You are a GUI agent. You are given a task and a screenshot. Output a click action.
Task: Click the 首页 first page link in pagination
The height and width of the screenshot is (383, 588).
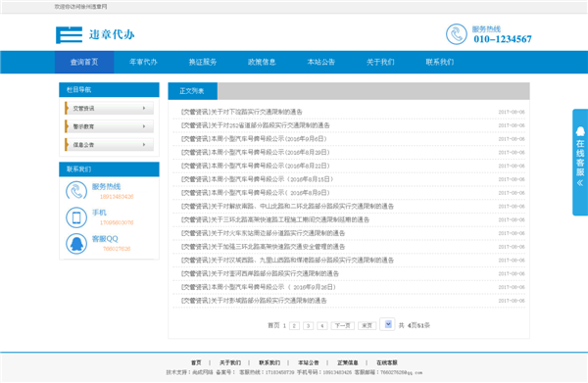(273, 325)
